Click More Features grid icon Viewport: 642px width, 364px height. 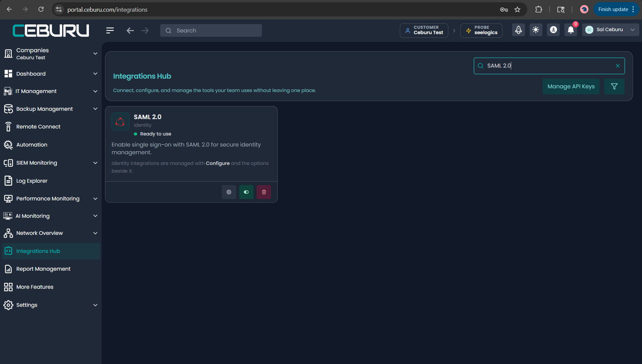8,287
